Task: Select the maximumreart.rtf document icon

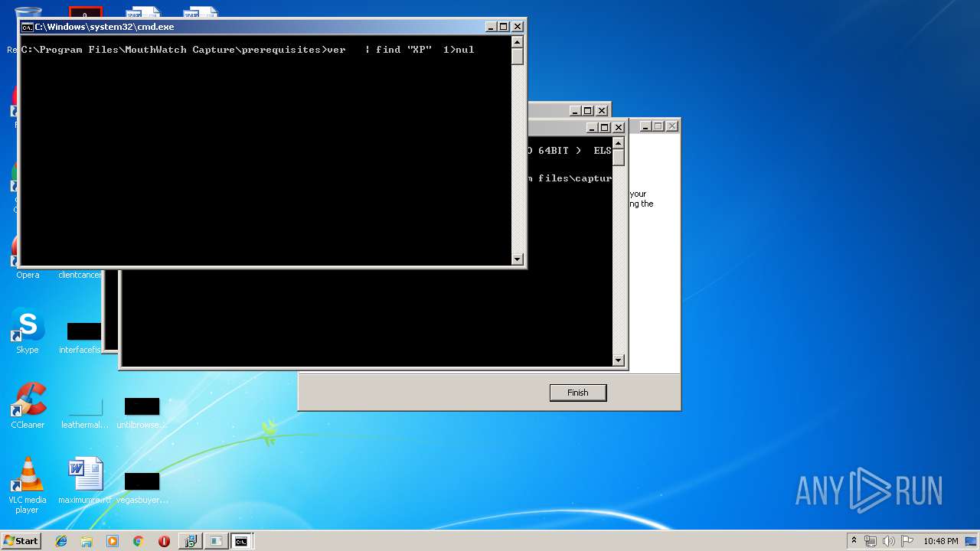Action: click(85, 481)
